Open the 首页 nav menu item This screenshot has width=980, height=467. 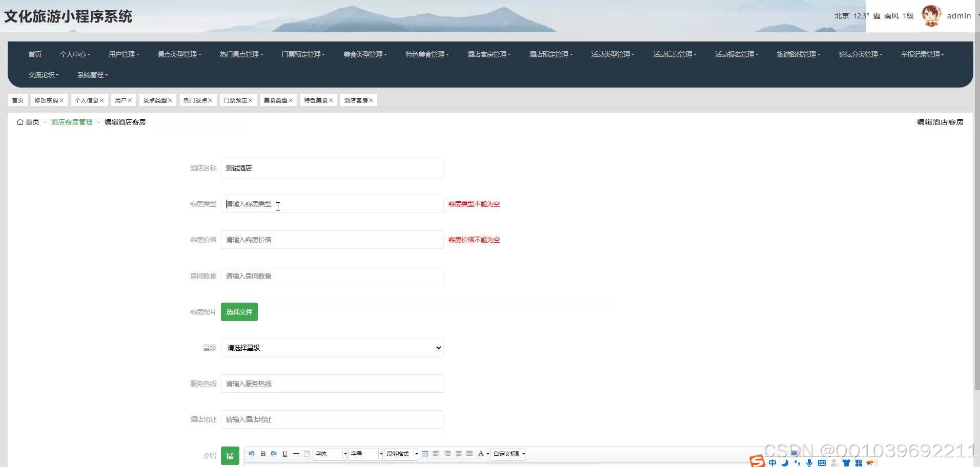(35, 54)
